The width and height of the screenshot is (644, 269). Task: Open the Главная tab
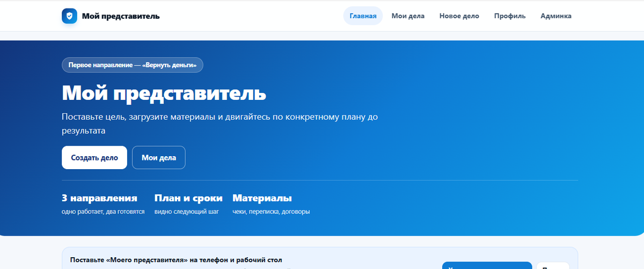pos(363,16)
